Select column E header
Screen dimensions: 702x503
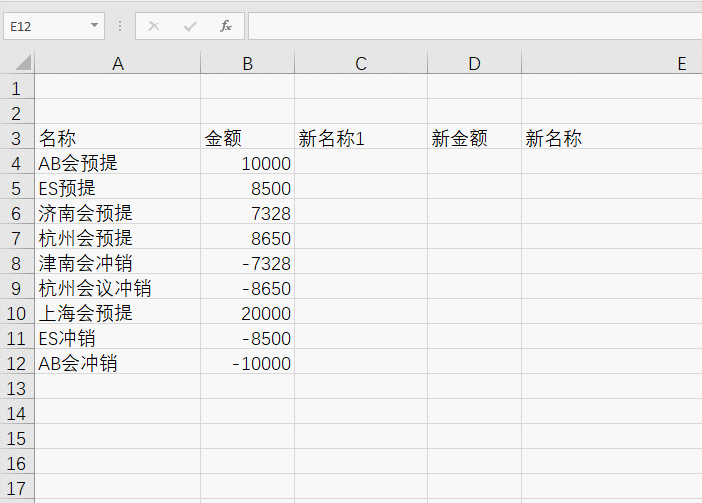coord(612,64)
